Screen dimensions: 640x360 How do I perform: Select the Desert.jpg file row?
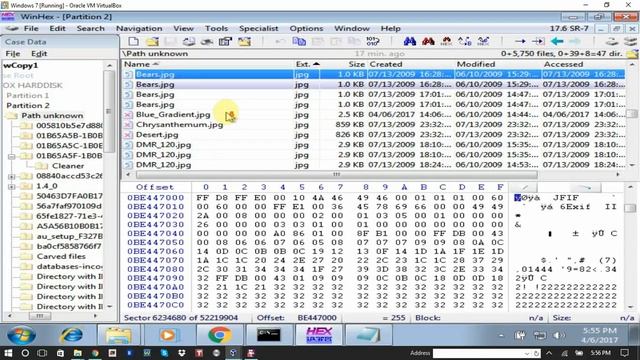373,135
